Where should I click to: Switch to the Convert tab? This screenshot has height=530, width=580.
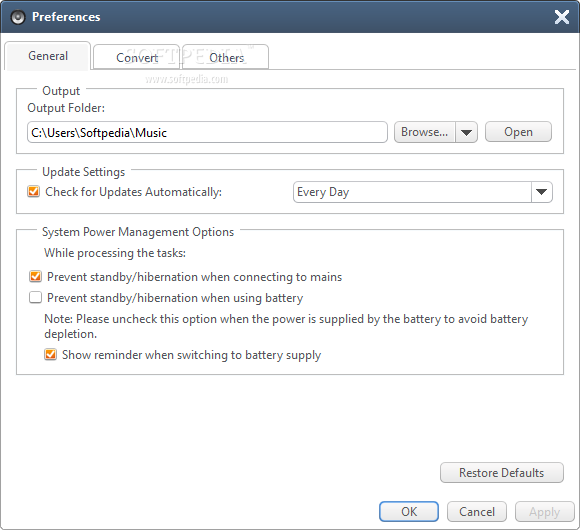pos(136,57)
